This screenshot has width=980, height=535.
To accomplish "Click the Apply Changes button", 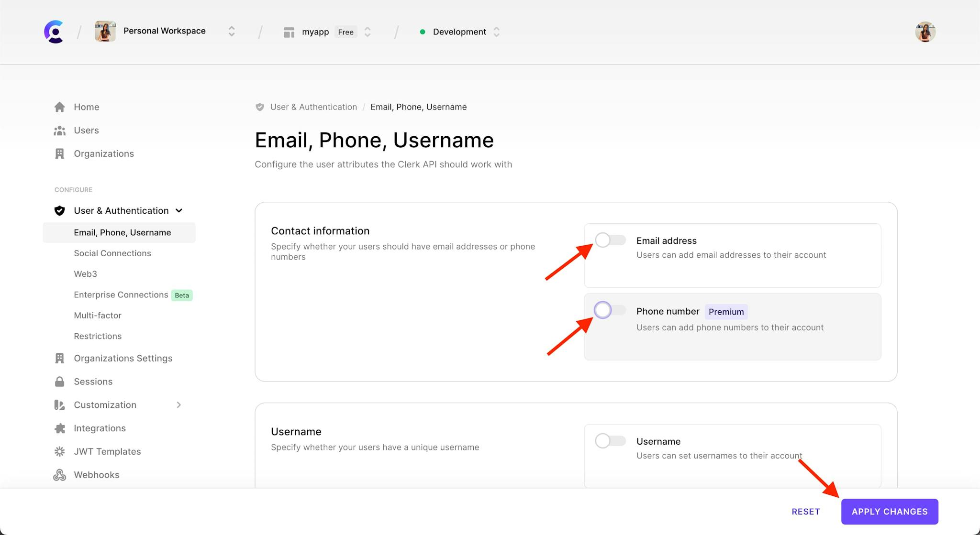I will click(x=890, y=511).
